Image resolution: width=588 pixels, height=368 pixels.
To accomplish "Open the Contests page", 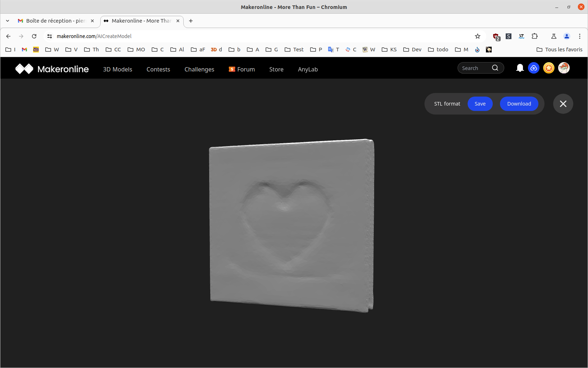I will coord(158,69).
